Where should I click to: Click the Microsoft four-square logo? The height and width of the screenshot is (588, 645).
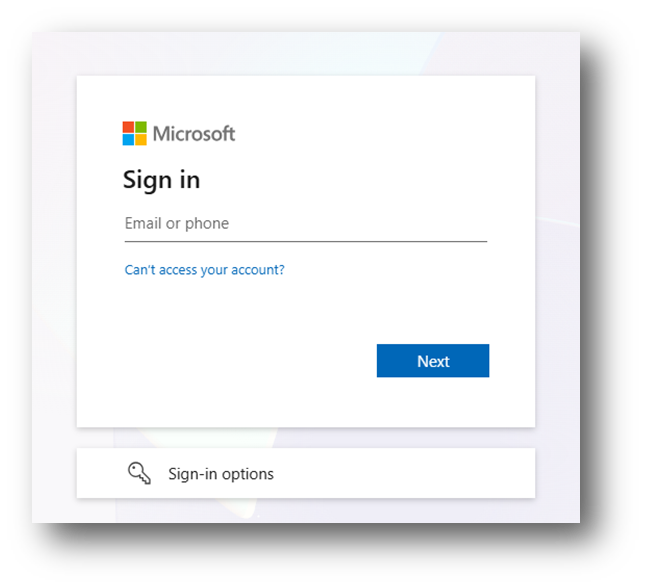tap(135, 133)
